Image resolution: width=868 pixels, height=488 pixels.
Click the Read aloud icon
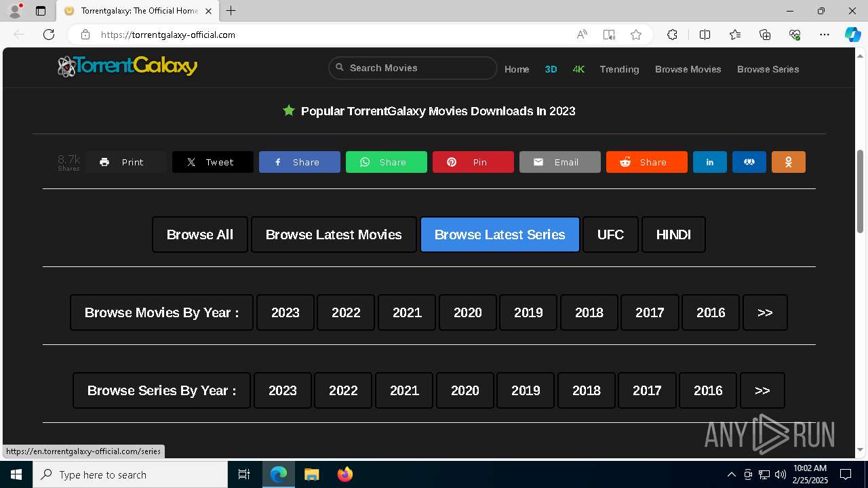pyautogui.click(x=582, y=35)
